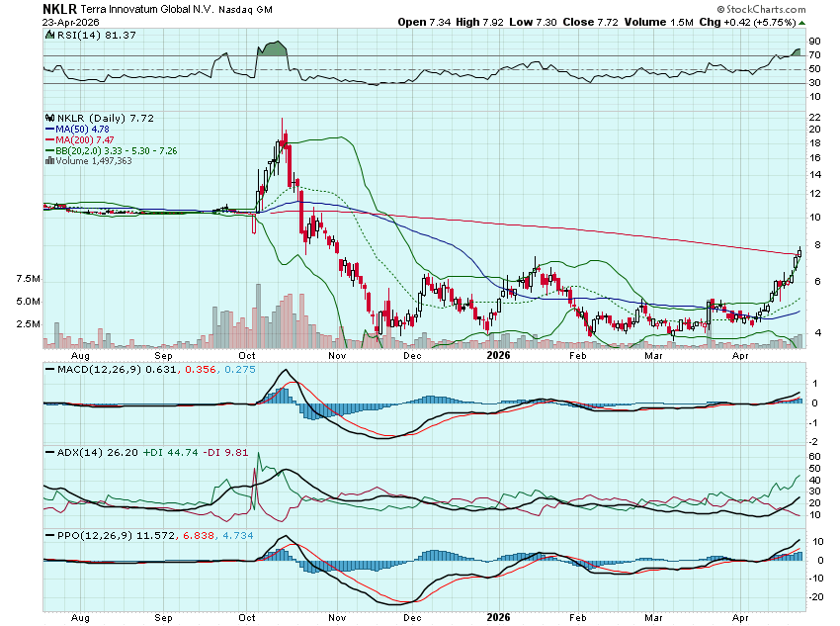
Task: Click the 14 price axis label
Action: click(815, 175)
